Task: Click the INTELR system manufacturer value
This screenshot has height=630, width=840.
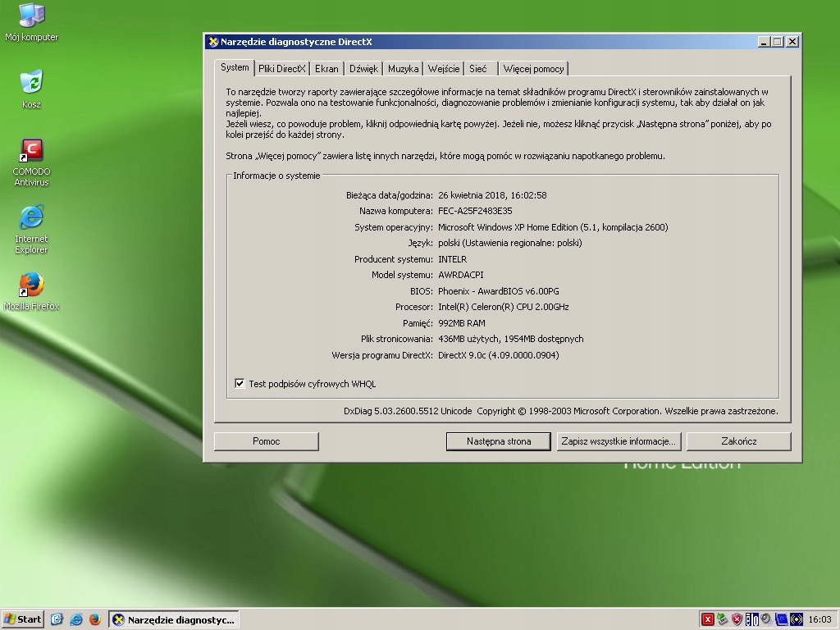Action: tap(452, 259)
